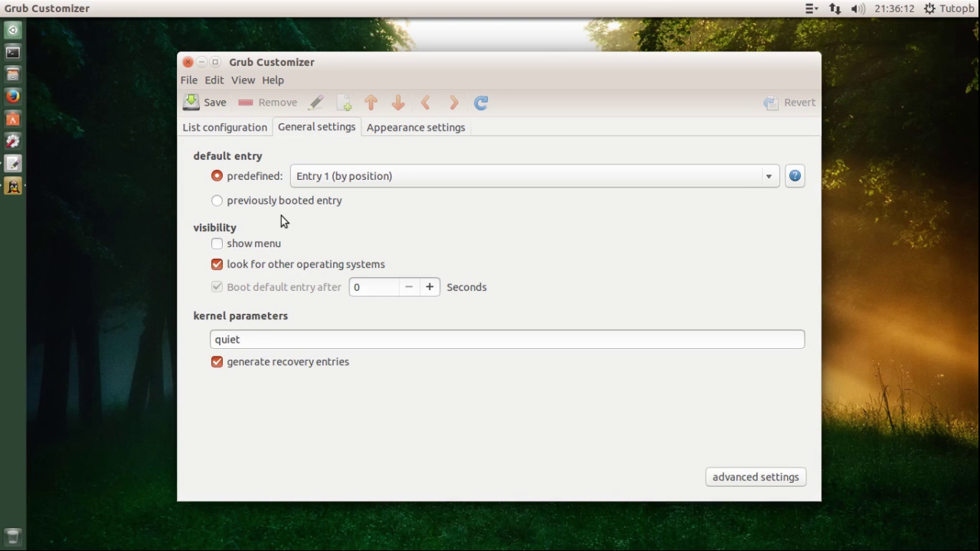The width and height of the screenshot is (980, 551).
Task: Enable the show menu checkbox
Action: pyautogui.click(x=217, y=243)
